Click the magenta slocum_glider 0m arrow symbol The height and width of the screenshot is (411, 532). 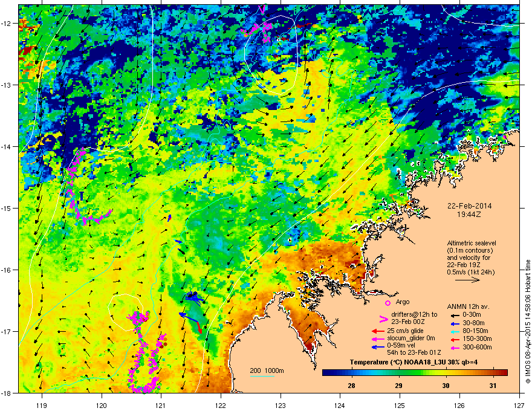pos(378,338)
